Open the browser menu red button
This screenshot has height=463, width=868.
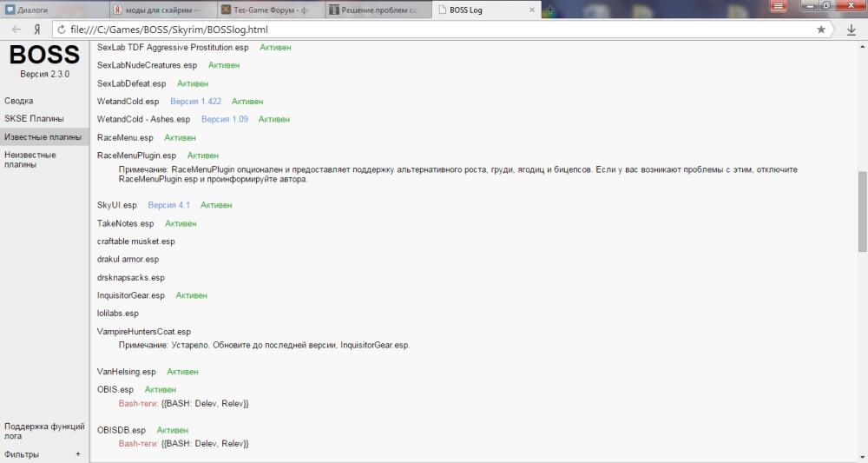coord(779,6)
